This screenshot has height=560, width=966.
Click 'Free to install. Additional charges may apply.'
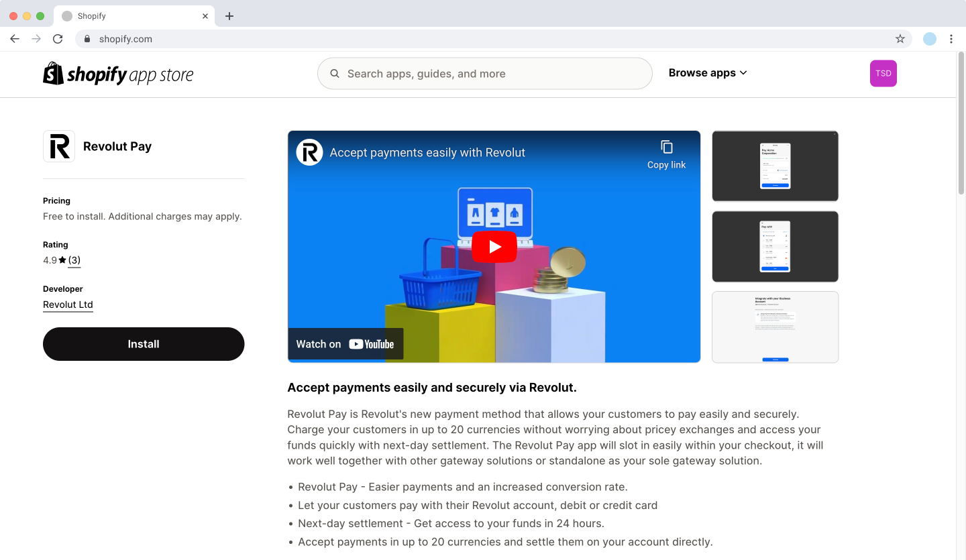click(x=142, y=217)
